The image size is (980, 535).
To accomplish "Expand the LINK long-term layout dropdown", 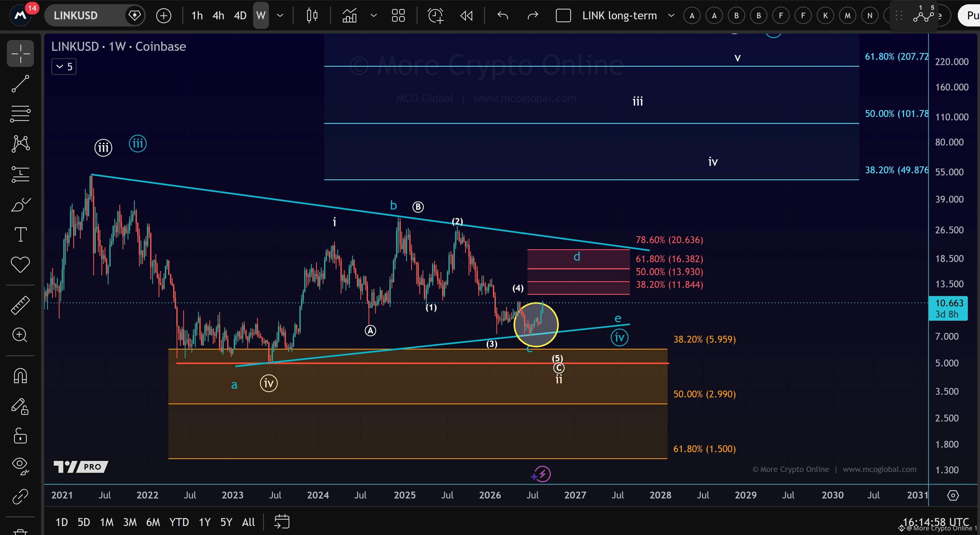I will (672, 16).
